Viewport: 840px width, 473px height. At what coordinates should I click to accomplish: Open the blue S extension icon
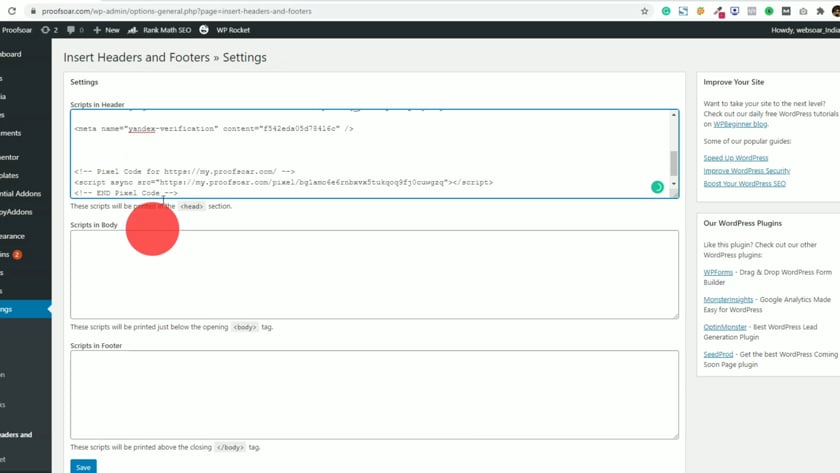point(683,11)
